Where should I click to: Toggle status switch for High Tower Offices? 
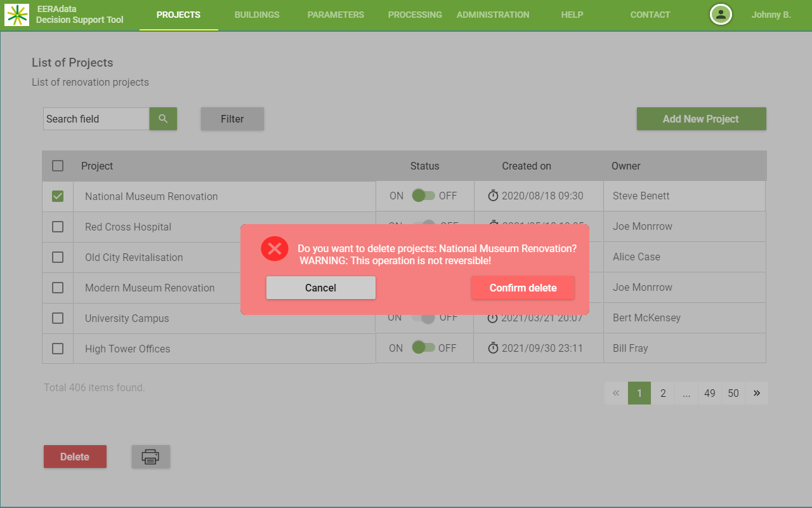pyautogui.click(x=423, y=347)
